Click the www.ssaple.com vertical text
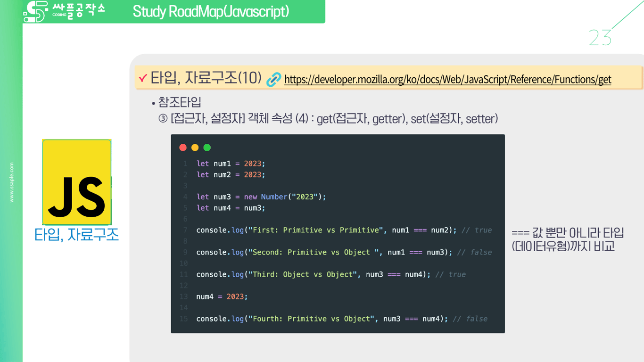The width and height of the screenshot is (644, 362). point(12,181)
